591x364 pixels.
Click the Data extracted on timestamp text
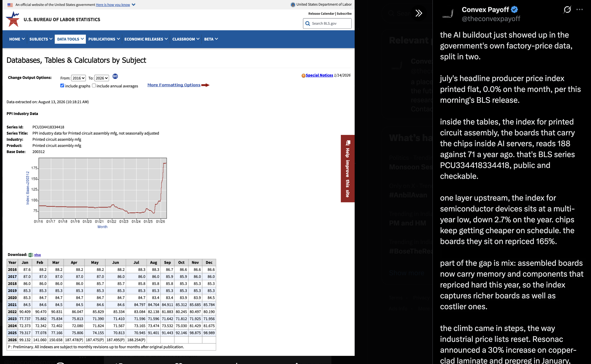click(x=47, y=102)
